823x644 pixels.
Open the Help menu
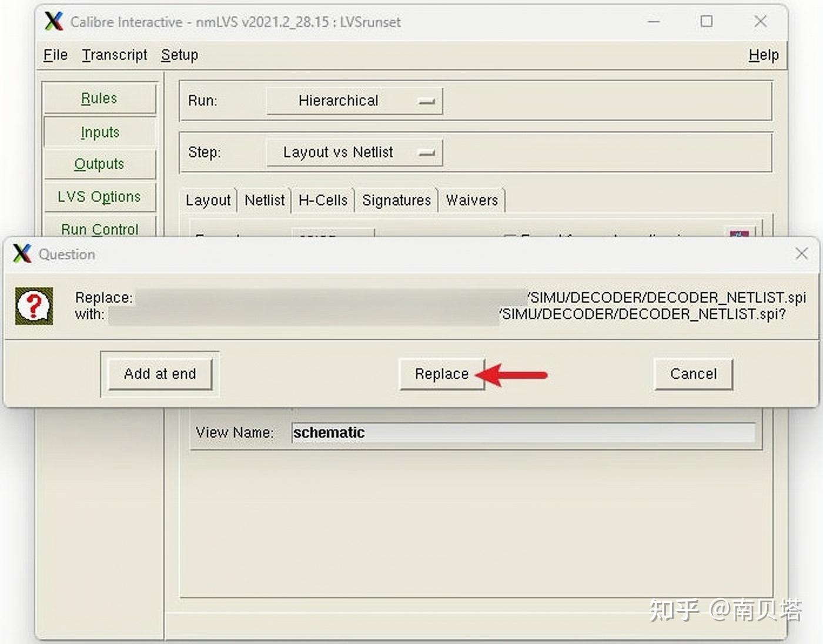tap(762, 55)
